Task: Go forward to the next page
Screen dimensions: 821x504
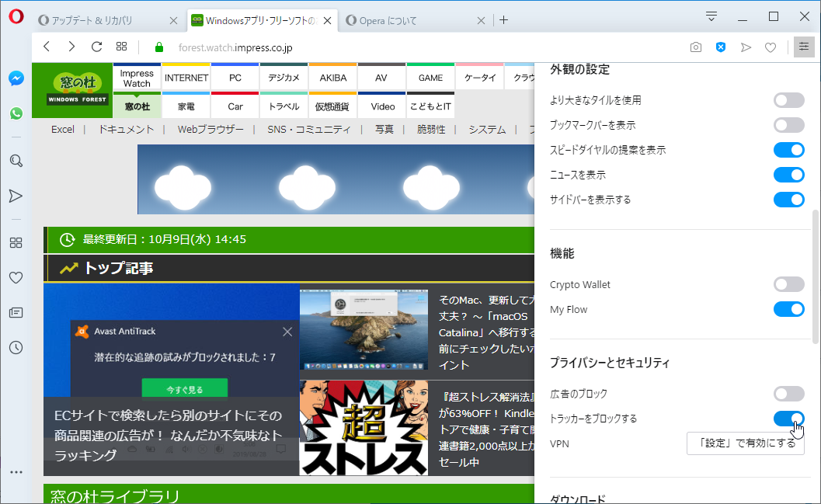Action: [71, 47]
